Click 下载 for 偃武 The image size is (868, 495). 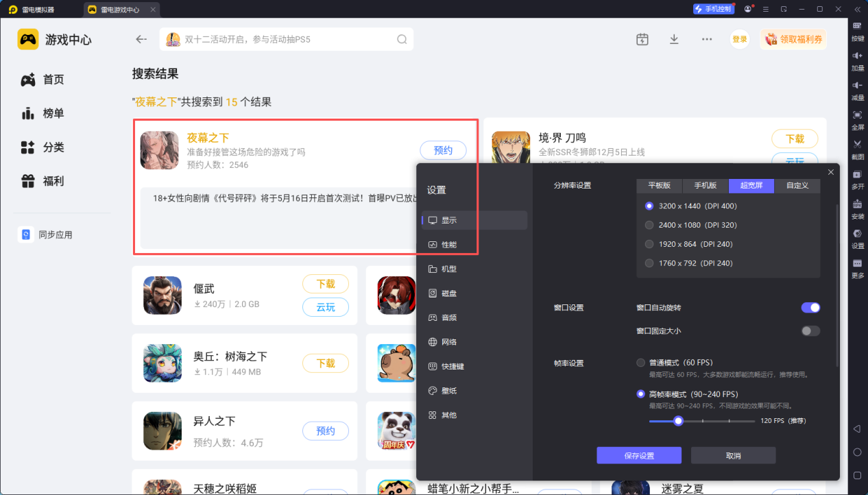(x=326, y=284)
